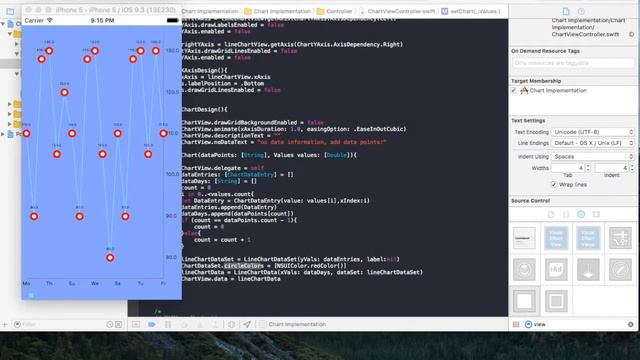This screenshot has height=360, width=640.
Task: Show the File Template library
Action: (x=551, y=214)
